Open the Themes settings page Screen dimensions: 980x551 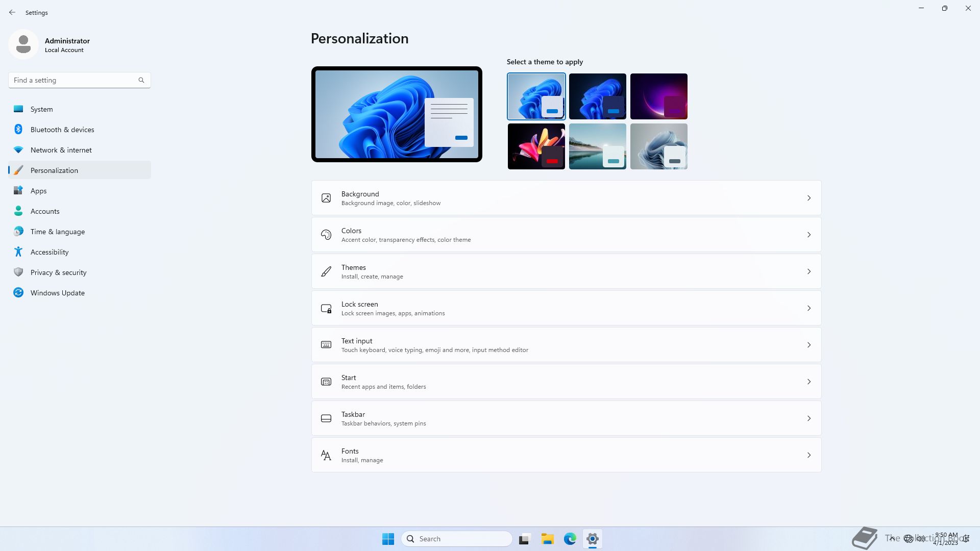click(566, 271)
